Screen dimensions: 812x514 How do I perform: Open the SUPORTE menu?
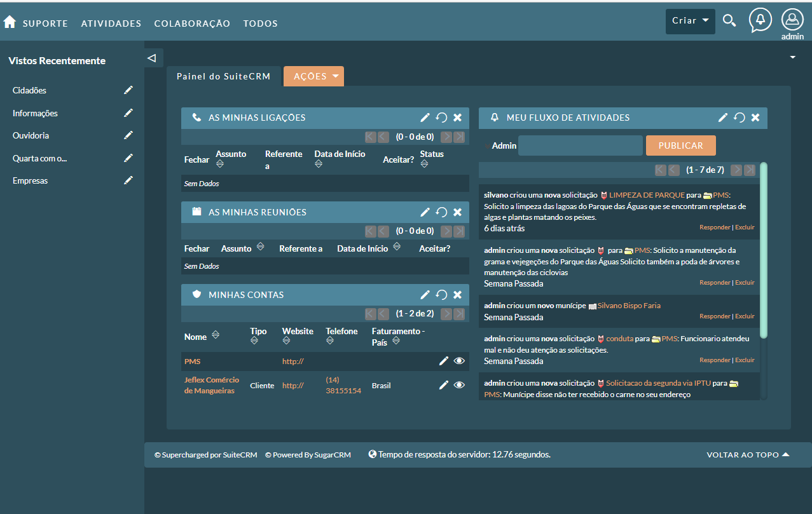pos(45,24)
